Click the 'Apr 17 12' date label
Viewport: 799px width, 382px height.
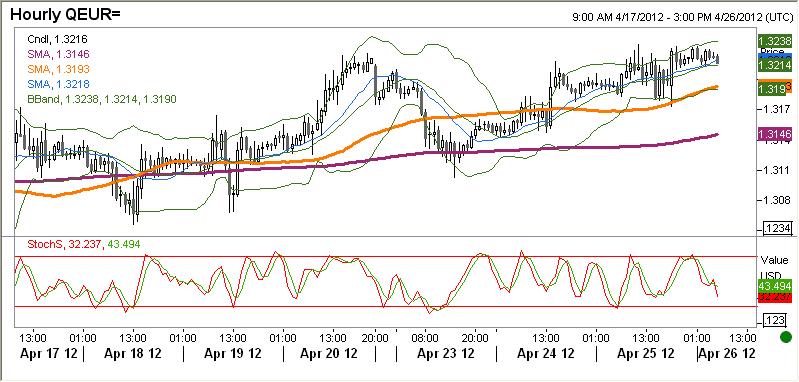[48, 353]
